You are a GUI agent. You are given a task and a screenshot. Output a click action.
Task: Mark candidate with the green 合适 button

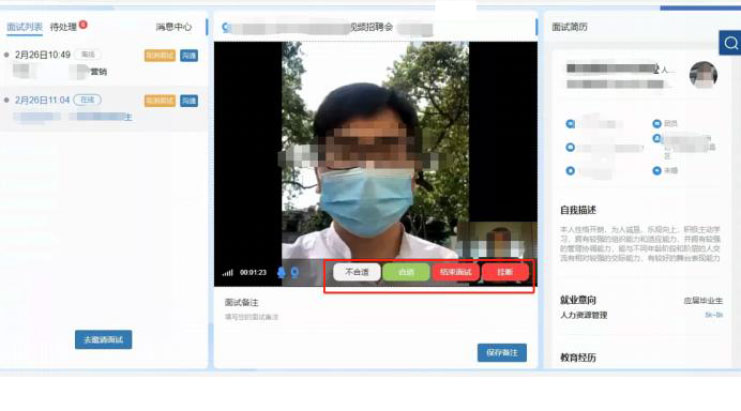[406, 272]
